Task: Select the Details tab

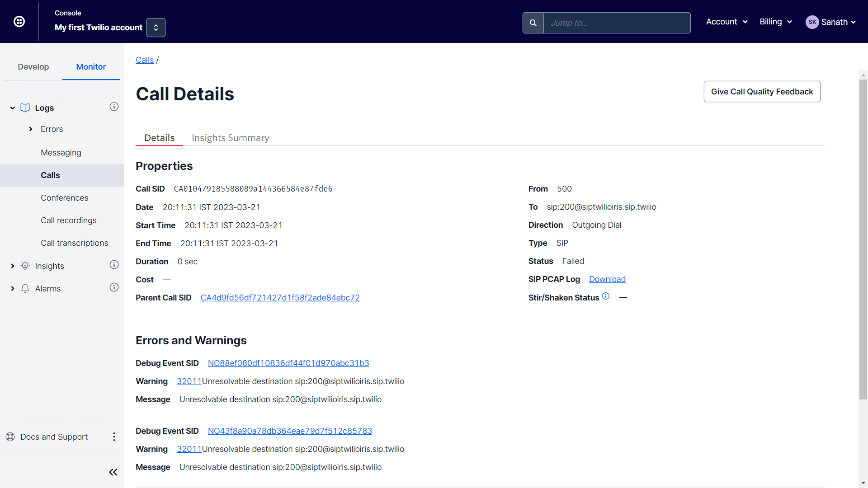Action: [x=159, y=138]
